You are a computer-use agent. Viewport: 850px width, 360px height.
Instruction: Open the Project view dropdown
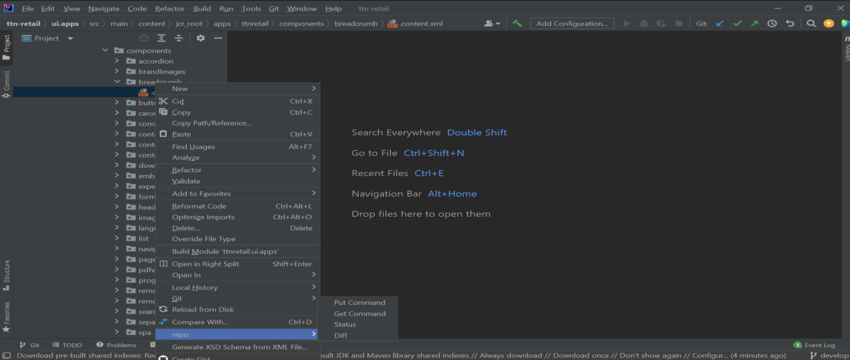tap(48, 38)
